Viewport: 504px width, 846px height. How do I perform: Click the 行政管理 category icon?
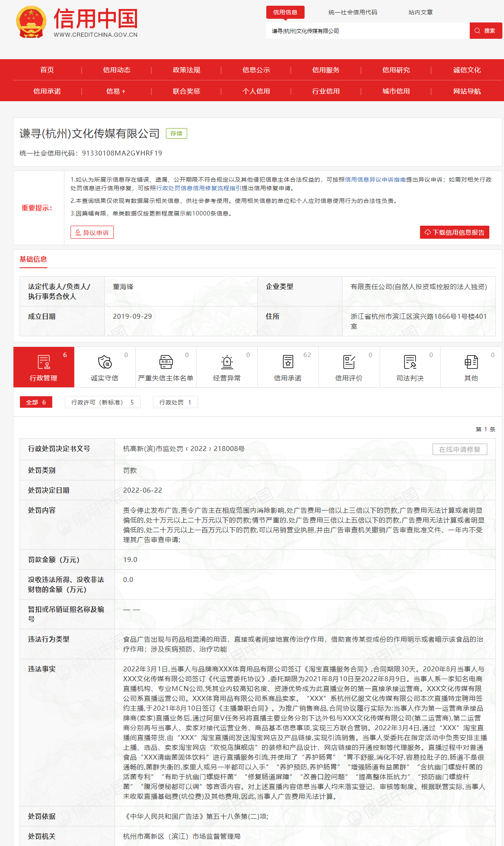pos(44,362)
